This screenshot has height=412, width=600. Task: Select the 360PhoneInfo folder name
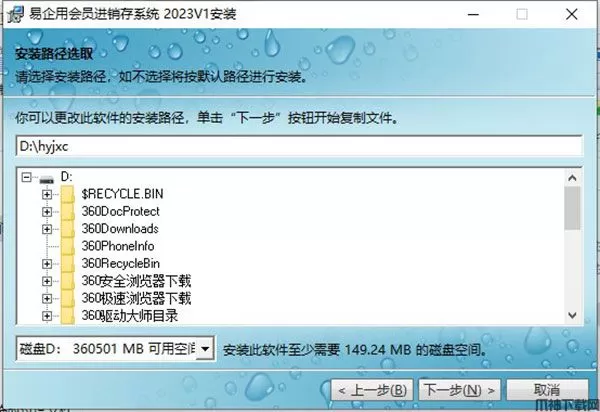[x=118, y=246]
